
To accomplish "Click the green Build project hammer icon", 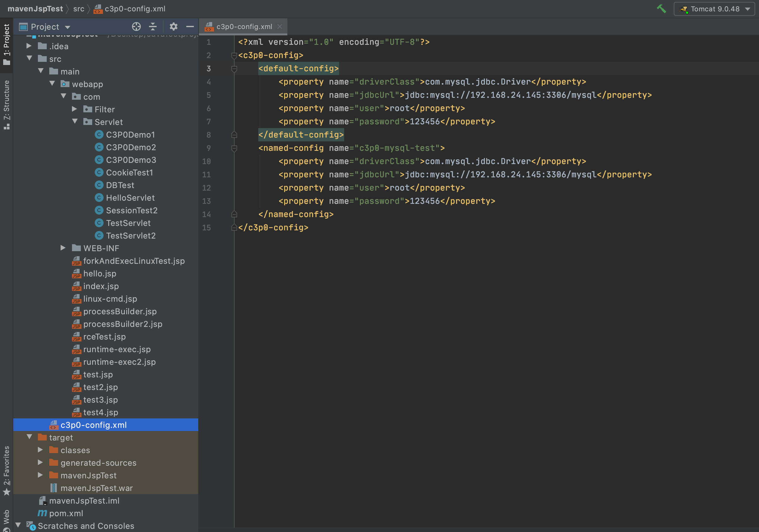I will [661, 9].
